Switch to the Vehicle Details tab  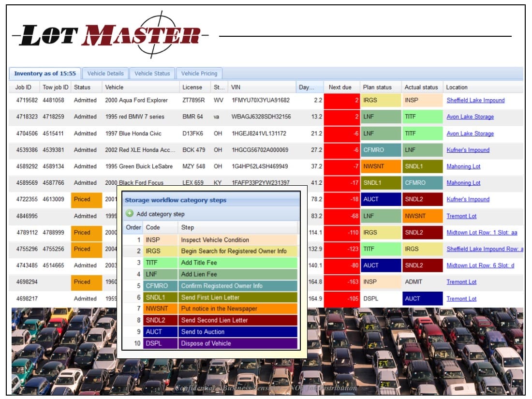105,73
